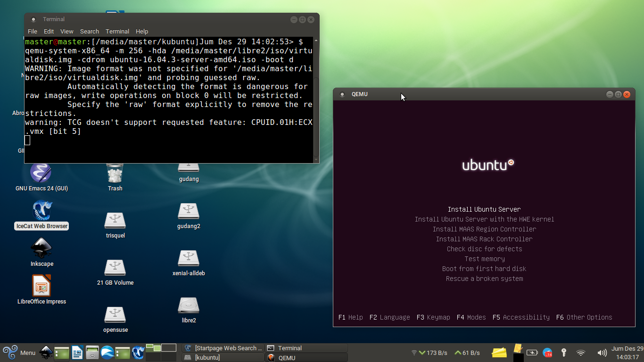Viewport: 644px width, 362px height.
Task: Open LibreOffice Writer from the taskbar
Action: [77, 352]
